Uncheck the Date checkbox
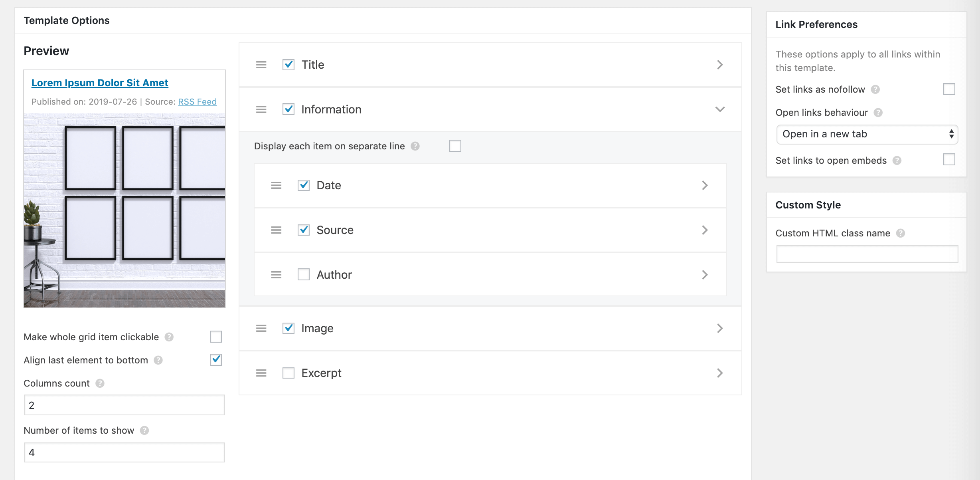This screenshot has height=480, width=980. [304, 185]
